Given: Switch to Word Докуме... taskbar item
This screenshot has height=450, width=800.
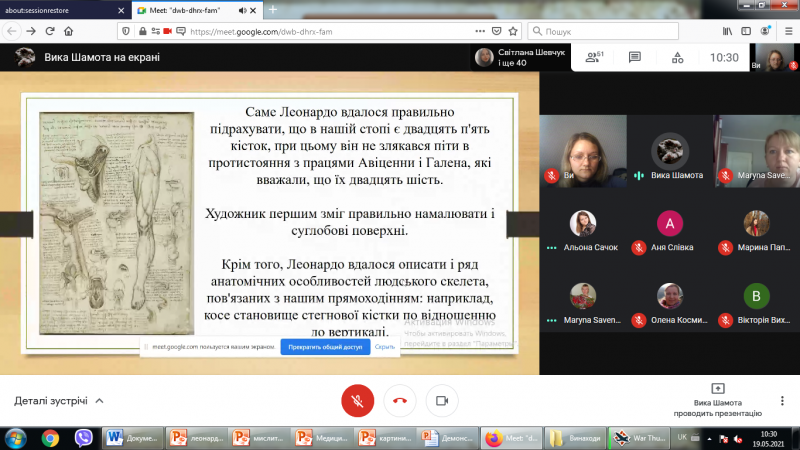Looking at the screenshot, I should pos(133,438).
